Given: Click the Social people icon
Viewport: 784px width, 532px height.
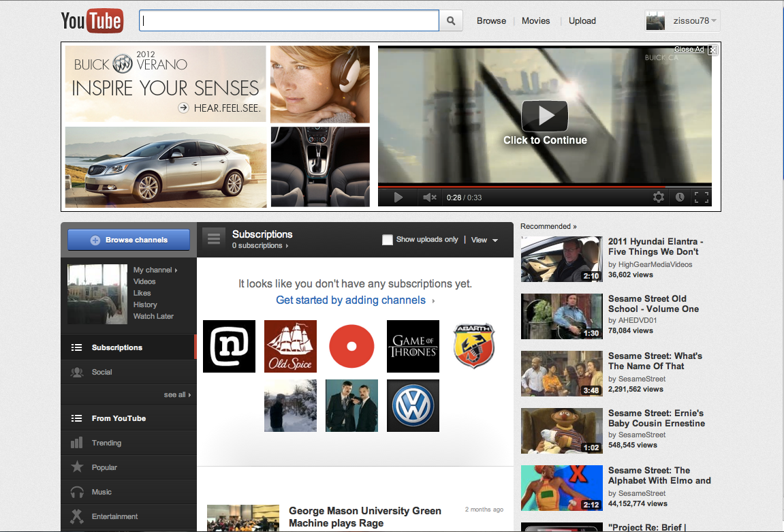Looking at the screenshot, I should click(77, 372).
